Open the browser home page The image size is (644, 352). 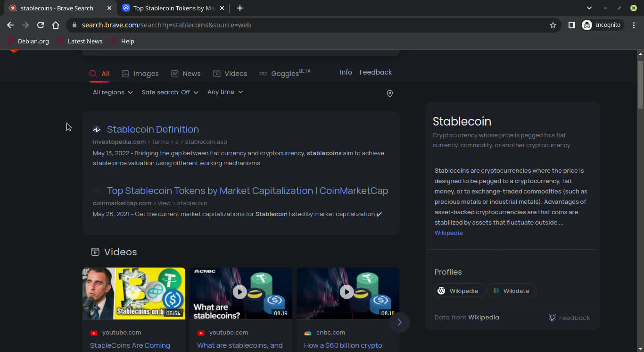click(56, 25)
